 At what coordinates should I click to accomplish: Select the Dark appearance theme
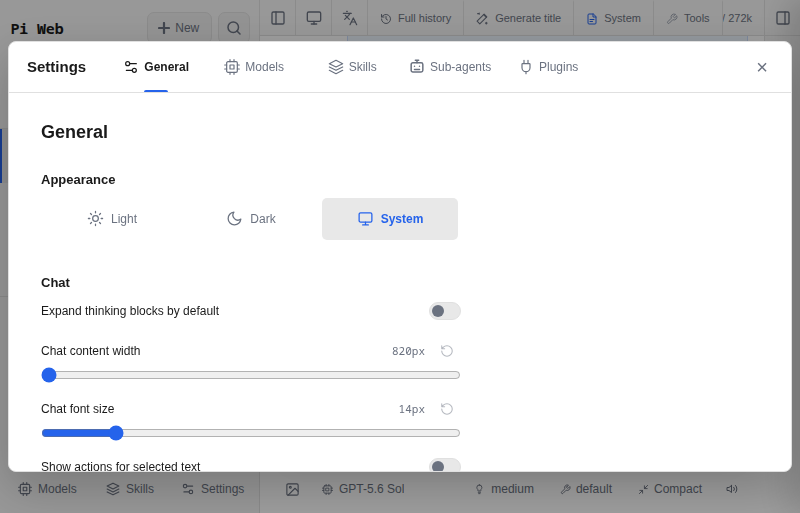(251, 219)
